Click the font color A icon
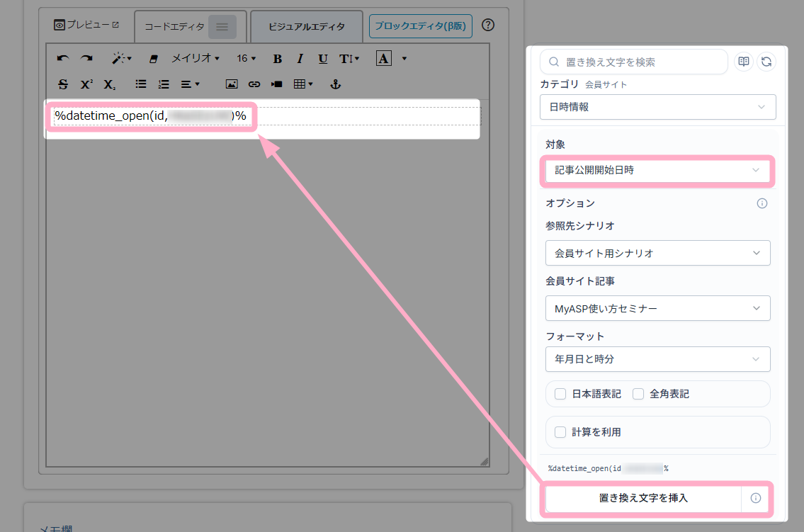 tap(383, 58)
